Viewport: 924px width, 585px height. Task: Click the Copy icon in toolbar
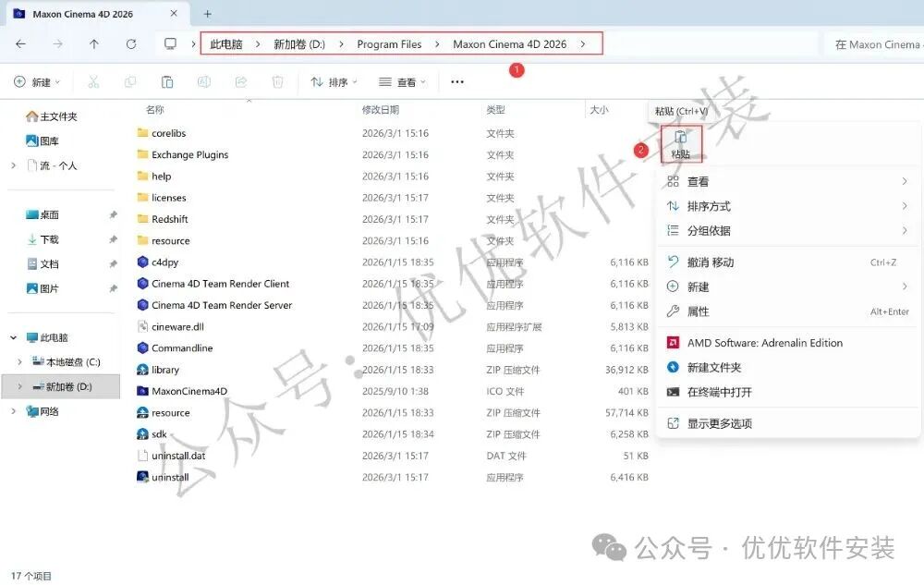pyautogui.click(x=130, y=82)
